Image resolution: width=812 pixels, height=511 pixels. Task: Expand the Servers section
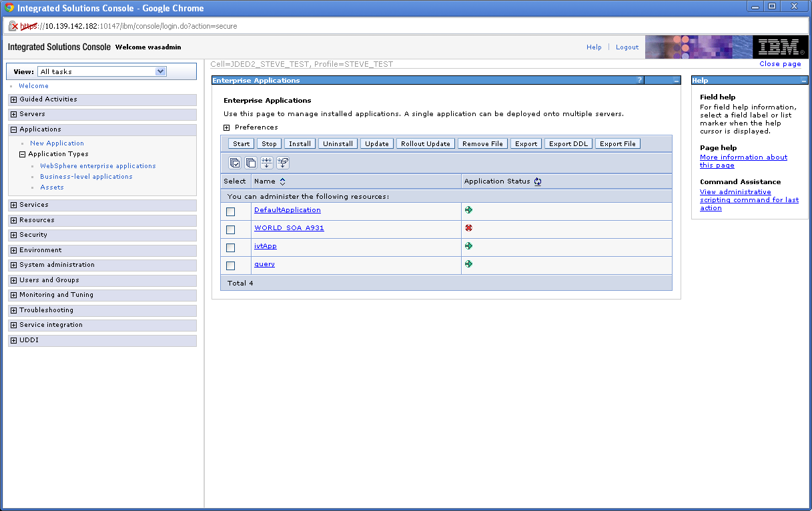coord(13,115)
